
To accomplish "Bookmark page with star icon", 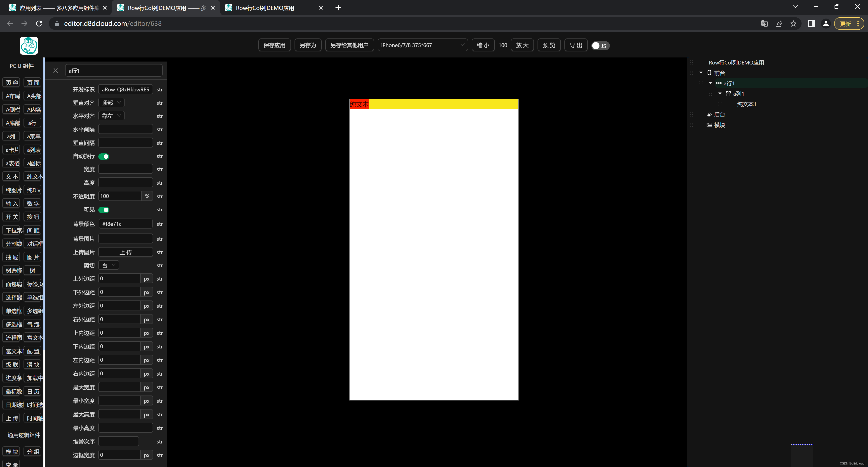I will pos(793,24).
